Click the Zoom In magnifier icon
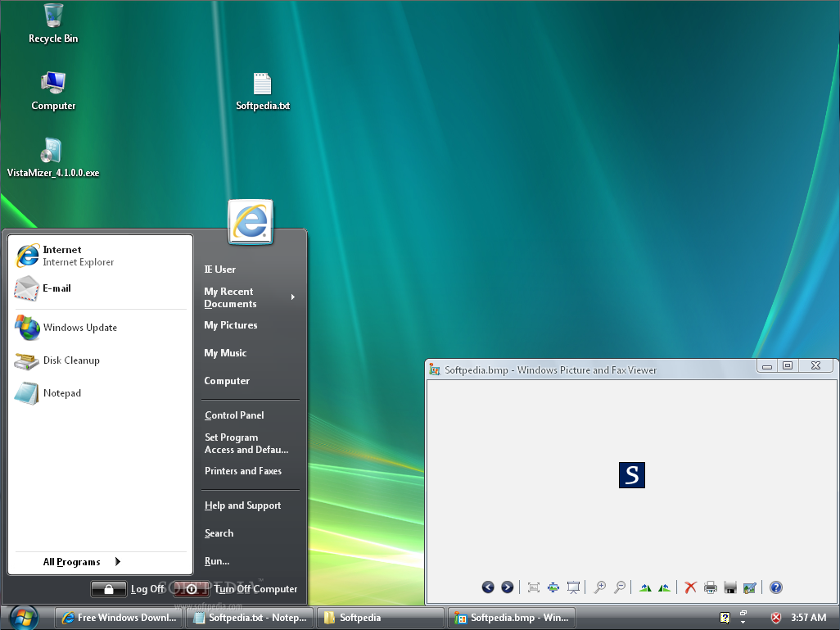 [x=600, y=587]
